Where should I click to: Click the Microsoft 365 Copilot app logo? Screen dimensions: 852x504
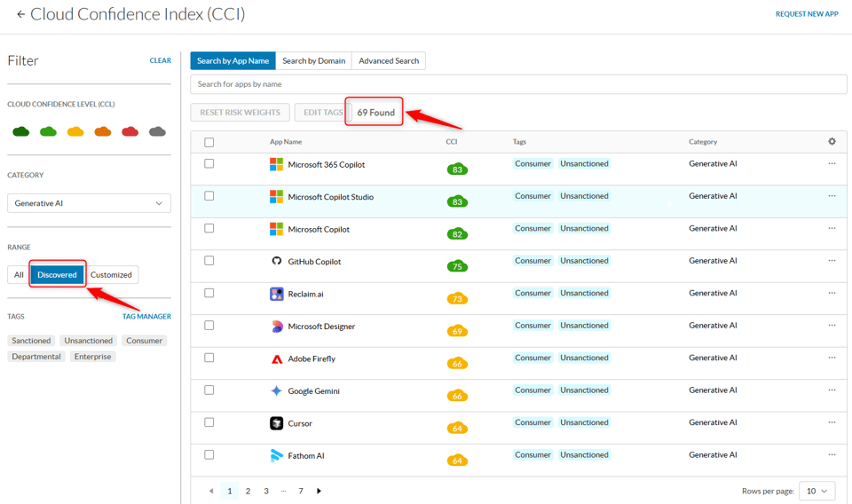tap(276, 164)
